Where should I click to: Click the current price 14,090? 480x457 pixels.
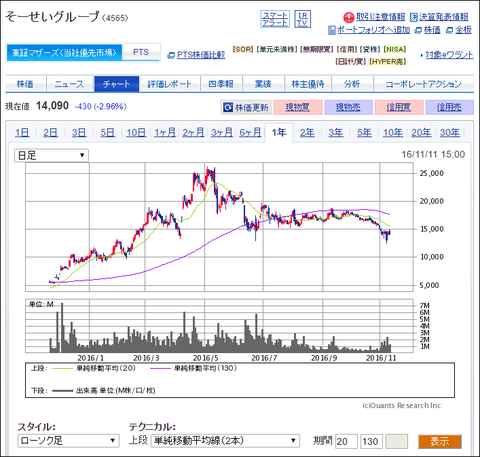tap(52, 106)
